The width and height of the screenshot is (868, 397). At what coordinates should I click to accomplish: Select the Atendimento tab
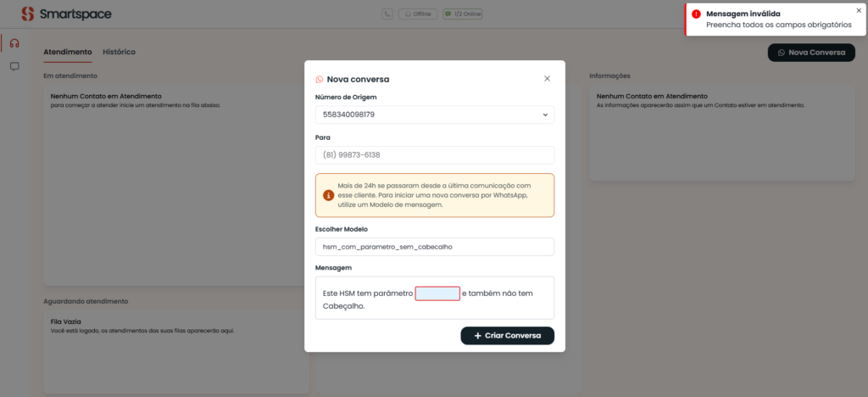(x=68, y=52)
